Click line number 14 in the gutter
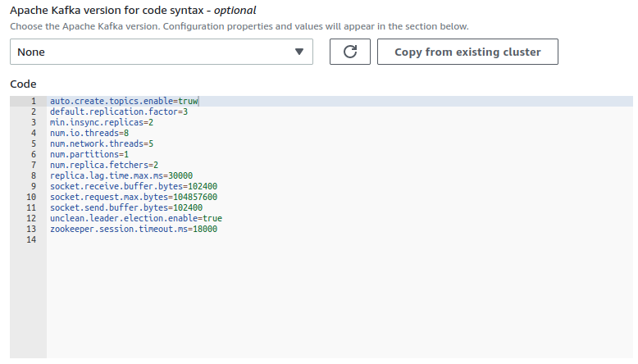Screen dimensions: 638x364 (x=31, y=239)
